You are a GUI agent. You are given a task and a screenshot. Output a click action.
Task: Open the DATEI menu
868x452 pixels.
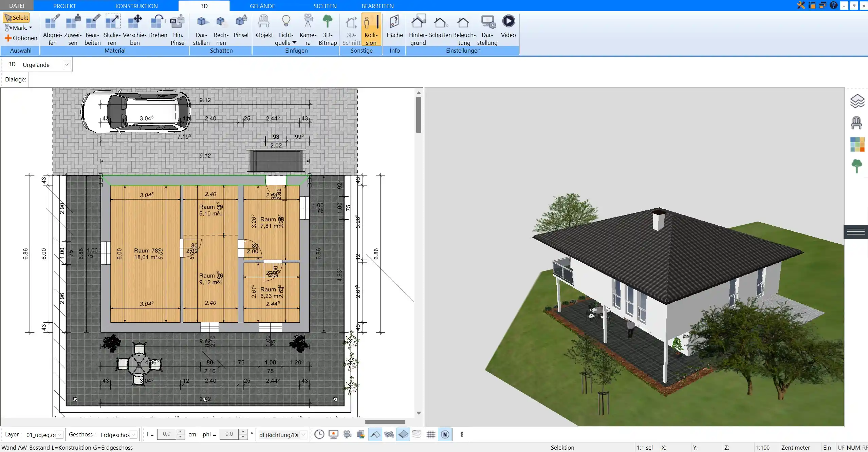click(x=17, y=6)
